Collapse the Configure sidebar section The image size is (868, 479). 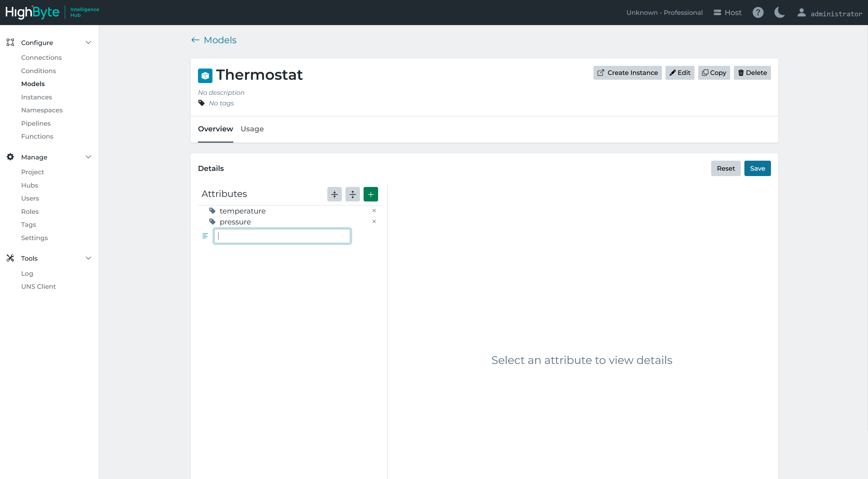click(88, 43)
